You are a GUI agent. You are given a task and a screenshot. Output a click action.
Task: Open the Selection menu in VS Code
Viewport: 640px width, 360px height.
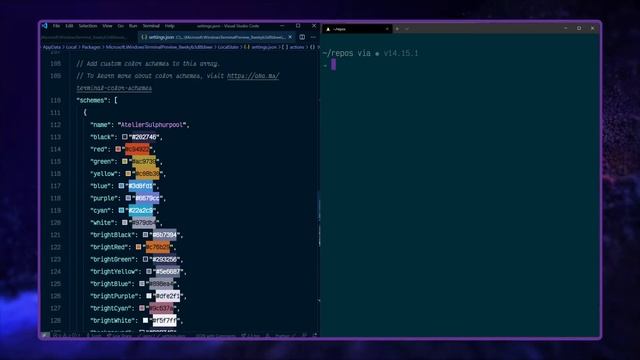click(x=88, y=26)
